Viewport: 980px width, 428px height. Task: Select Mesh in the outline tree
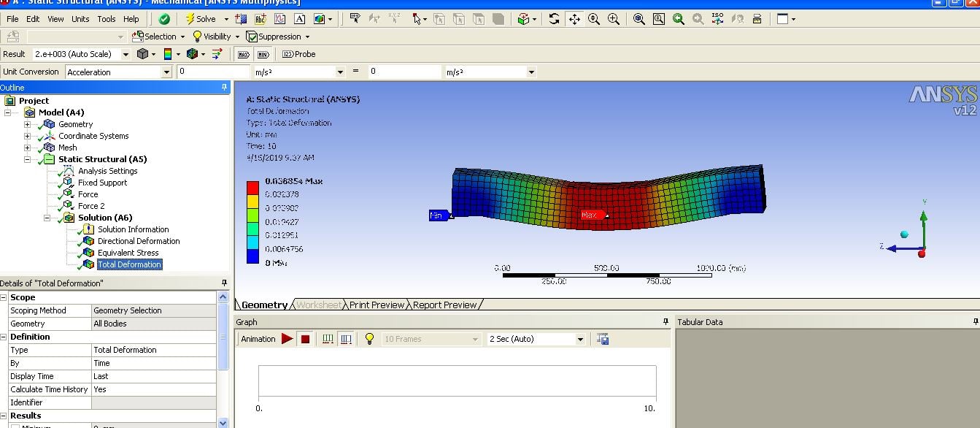pyautogui.click(x=68, y=148)
